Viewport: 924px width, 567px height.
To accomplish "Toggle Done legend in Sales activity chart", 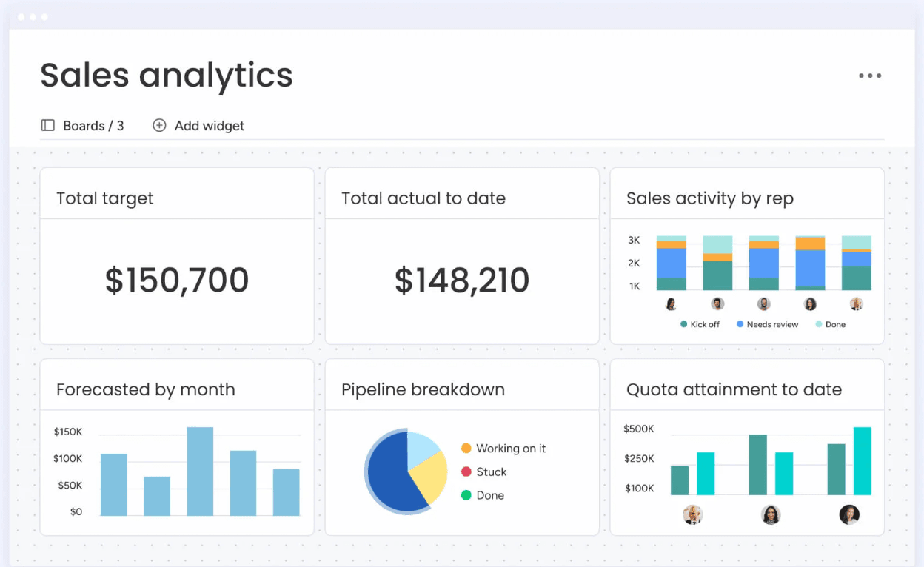I will pos(830,324).
